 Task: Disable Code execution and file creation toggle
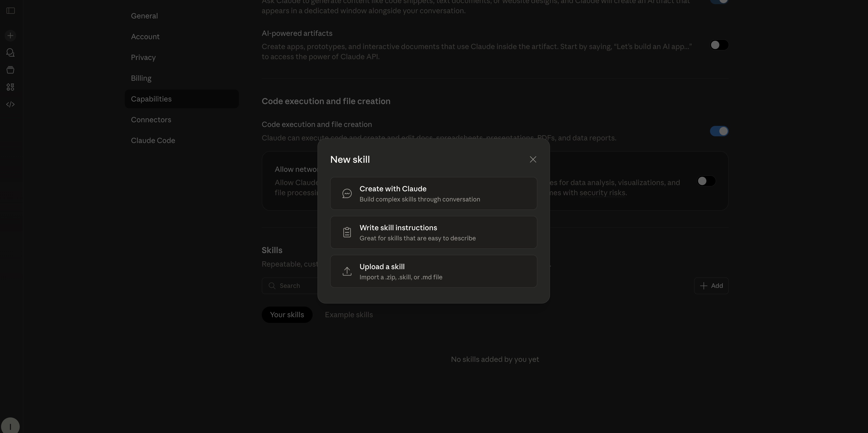[x=719, y=131]
